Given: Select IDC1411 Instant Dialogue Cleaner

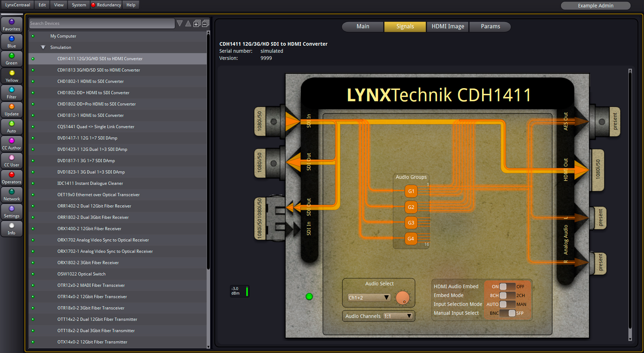Looking at the screenshot, I should coord(118,183).
